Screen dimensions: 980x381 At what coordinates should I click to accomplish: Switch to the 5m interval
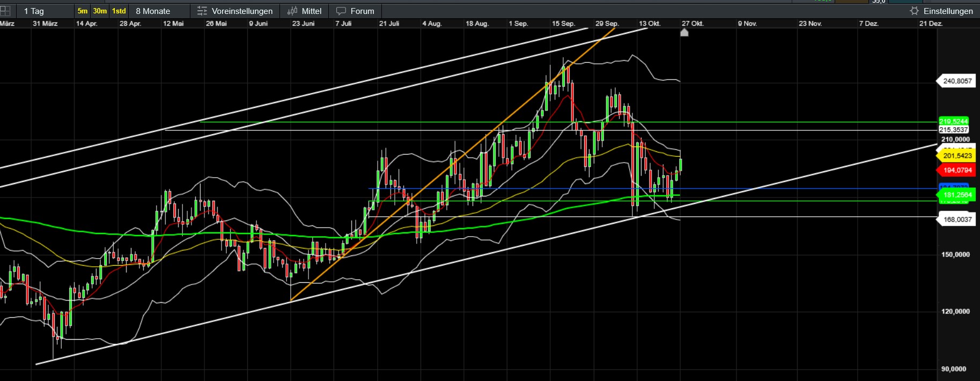click(x=83, y=11)
